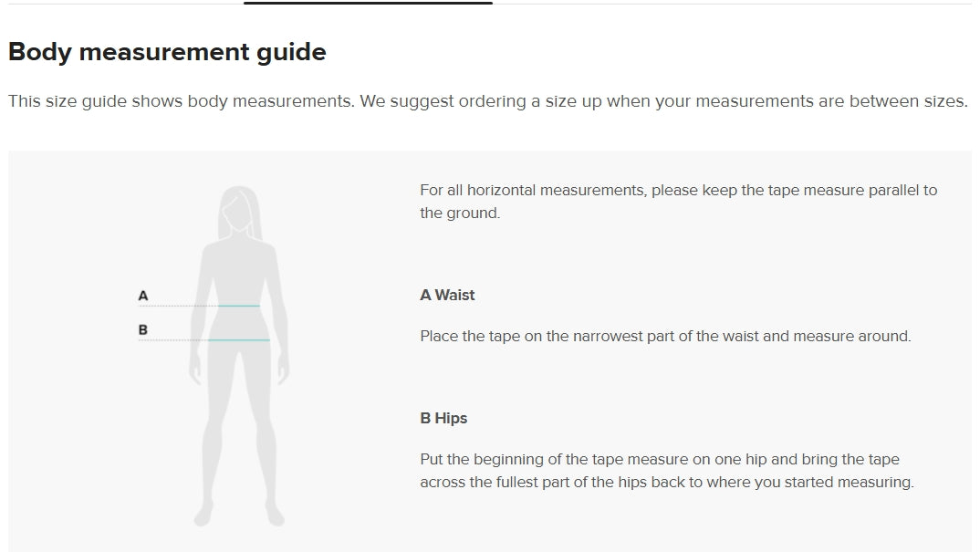
Task: Click the silhouette's legs below the hips line
Action: pyautogui.click(x=239, y=425)
